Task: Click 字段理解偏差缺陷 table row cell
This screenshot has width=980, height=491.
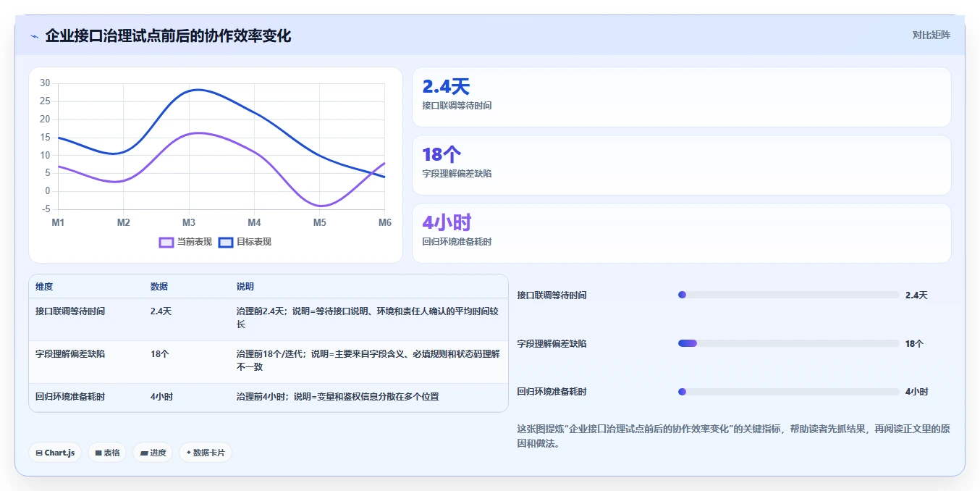Action: (x=70, y=354)
